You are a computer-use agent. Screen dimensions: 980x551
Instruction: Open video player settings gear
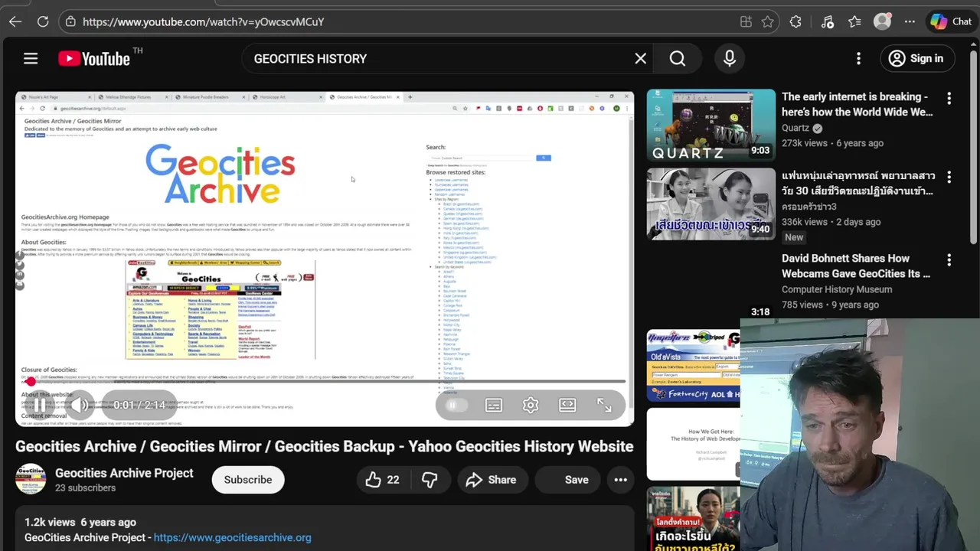[x=531, y=405]
